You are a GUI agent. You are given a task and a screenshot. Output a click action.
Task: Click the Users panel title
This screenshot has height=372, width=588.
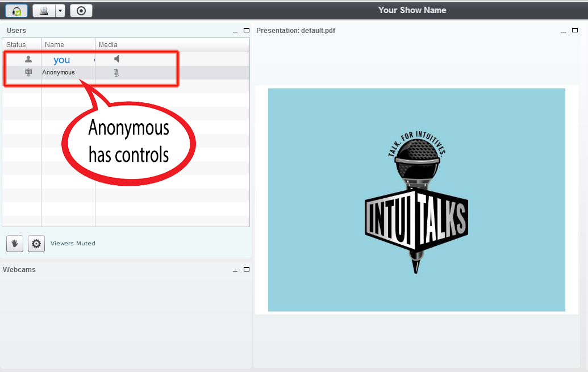[x=16, y=30]
